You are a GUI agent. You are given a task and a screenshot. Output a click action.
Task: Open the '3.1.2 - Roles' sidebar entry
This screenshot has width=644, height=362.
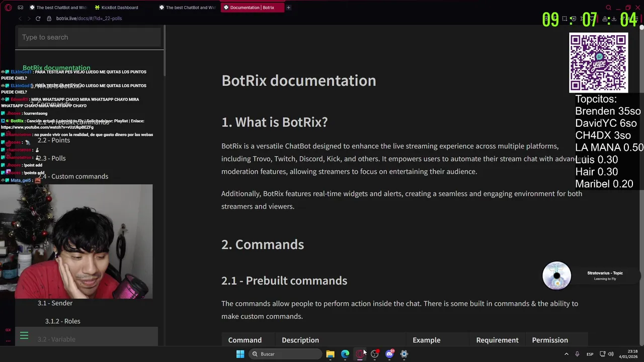62,321
